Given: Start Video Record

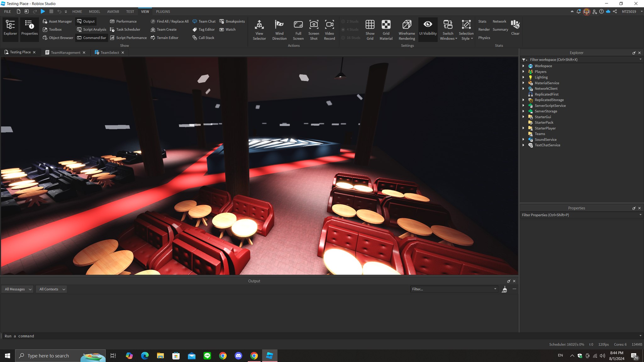Looking at the screenshot, I should point(329,30).
